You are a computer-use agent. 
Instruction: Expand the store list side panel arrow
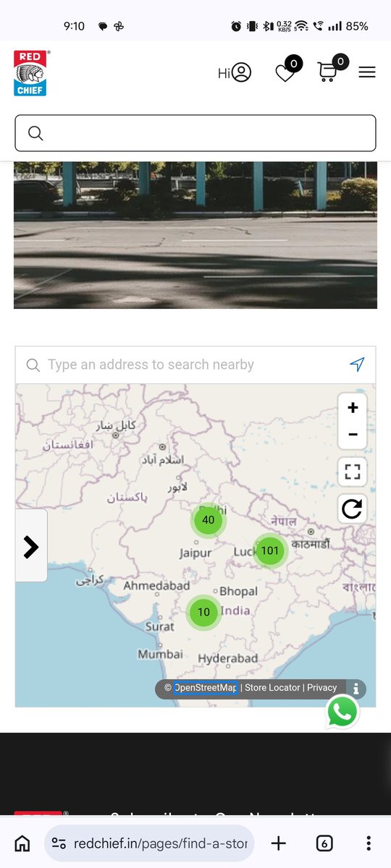[31, 546]
